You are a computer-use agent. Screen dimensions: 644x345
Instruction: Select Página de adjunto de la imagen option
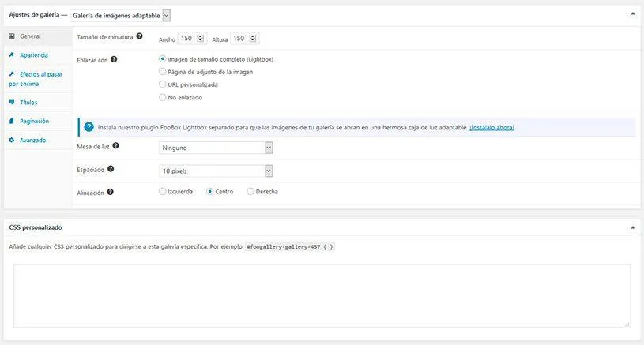pos(163,72)
